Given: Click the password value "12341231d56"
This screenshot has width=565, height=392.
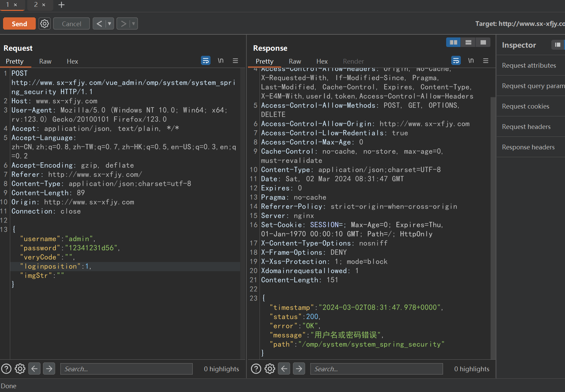Looking at the screenshot, I should click(x=91, y=248).
